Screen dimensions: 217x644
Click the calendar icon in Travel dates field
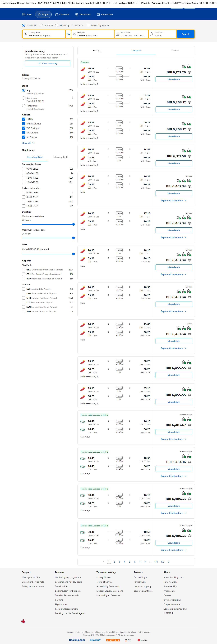[117, 34]
